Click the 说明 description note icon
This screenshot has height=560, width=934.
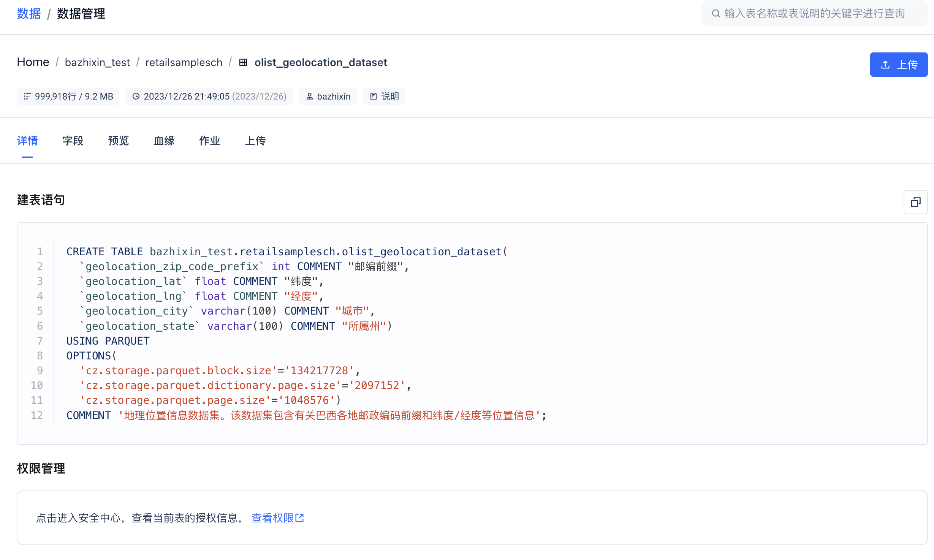(x=374, y=96)
